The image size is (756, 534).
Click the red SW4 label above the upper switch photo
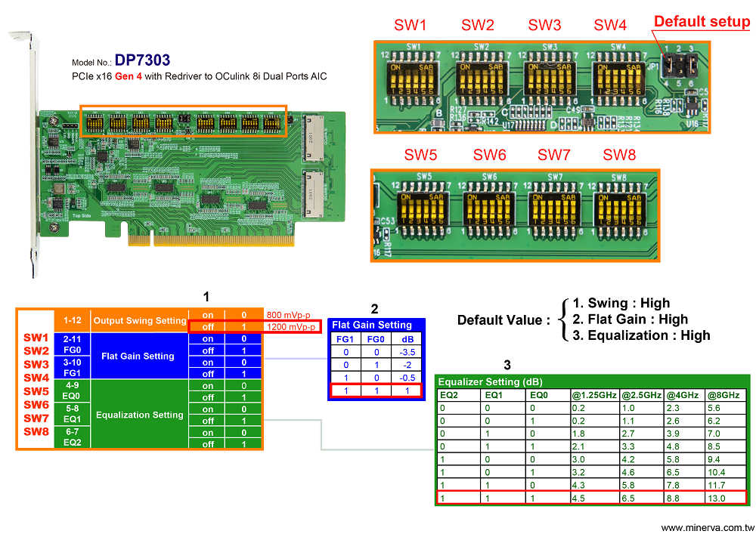[610, 25]
